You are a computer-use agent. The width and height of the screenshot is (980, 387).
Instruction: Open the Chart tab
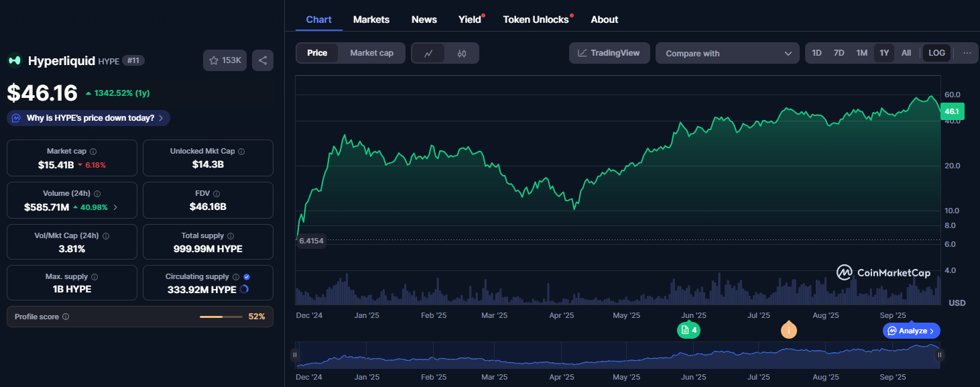(318, 19)
